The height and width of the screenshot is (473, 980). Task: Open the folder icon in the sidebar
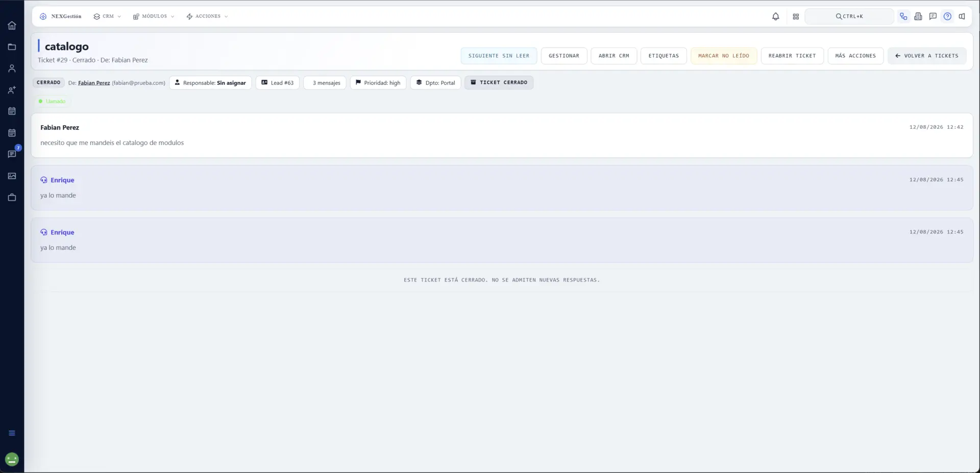12,47
